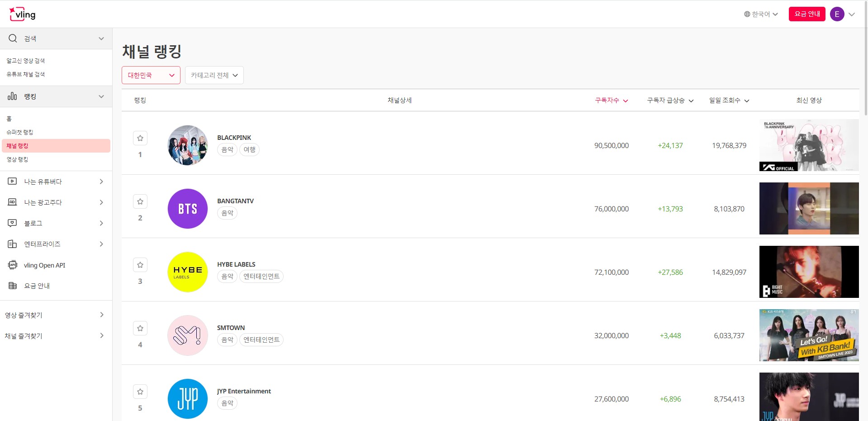Sort by 구독자수 column

point(612,100)
